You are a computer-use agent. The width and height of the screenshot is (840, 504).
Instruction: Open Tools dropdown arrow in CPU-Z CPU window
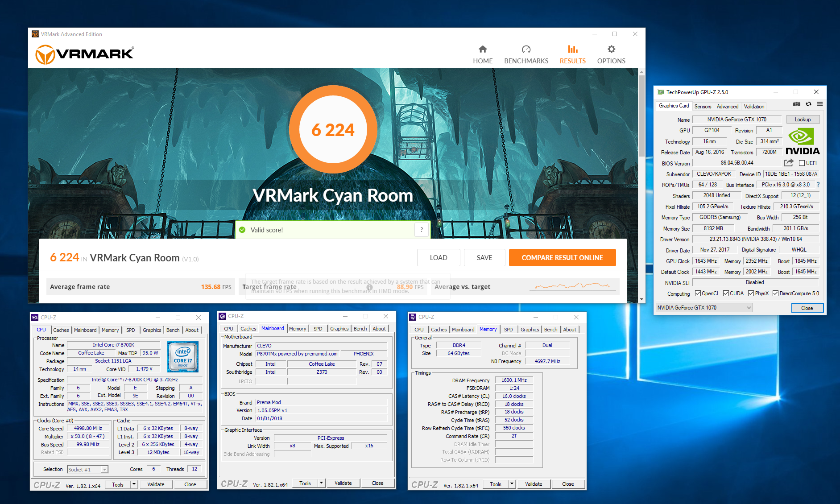click(x=134, y=484)
